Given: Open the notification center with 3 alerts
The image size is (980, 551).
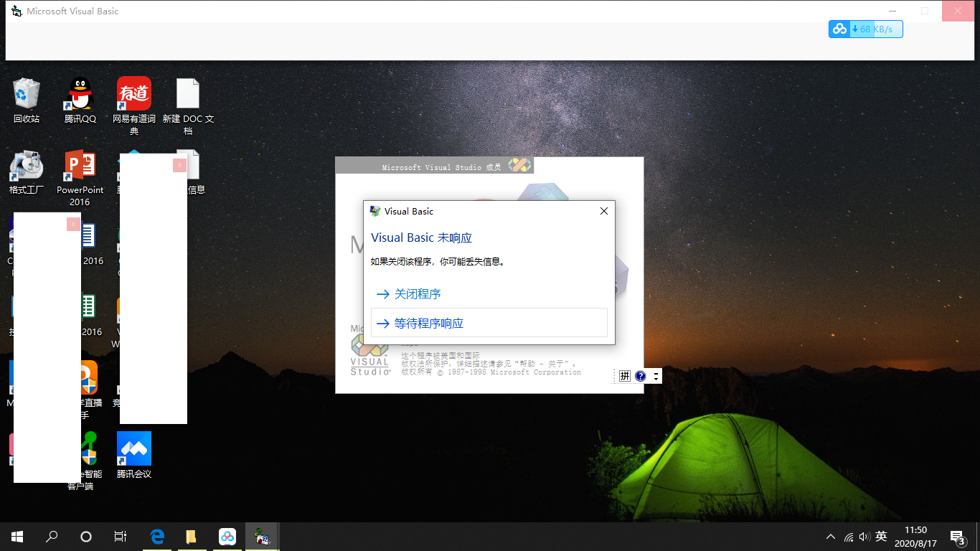Looking at the screenshot, I should click(957, 537).
